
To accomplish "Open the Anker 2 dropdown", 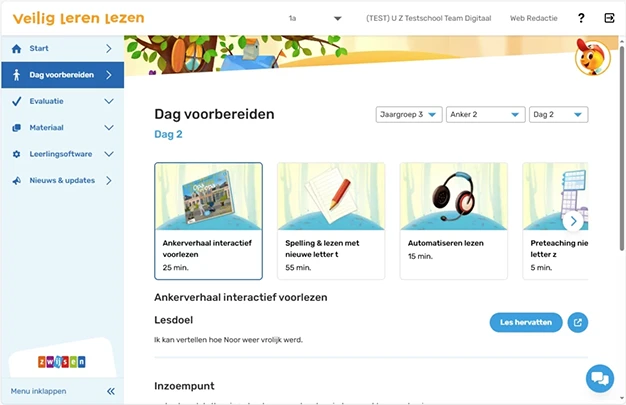I will pos(485,115).
